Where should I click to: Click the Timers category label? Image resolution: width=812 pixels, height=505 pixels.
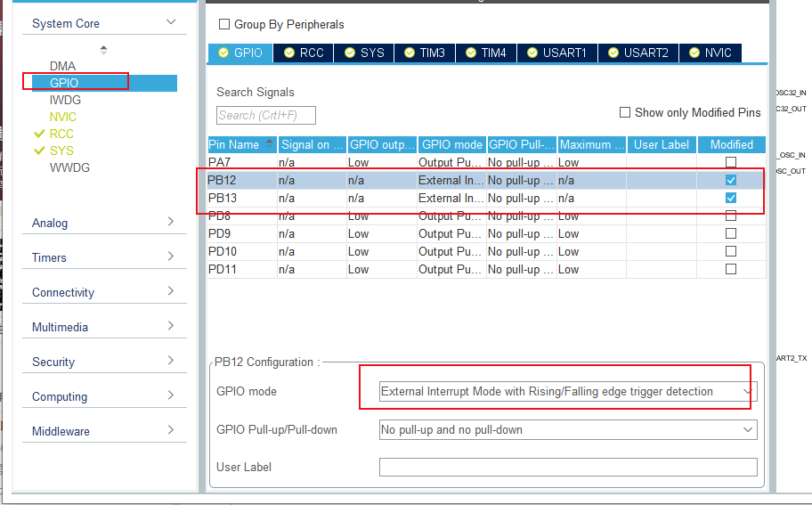pos(49,257)
